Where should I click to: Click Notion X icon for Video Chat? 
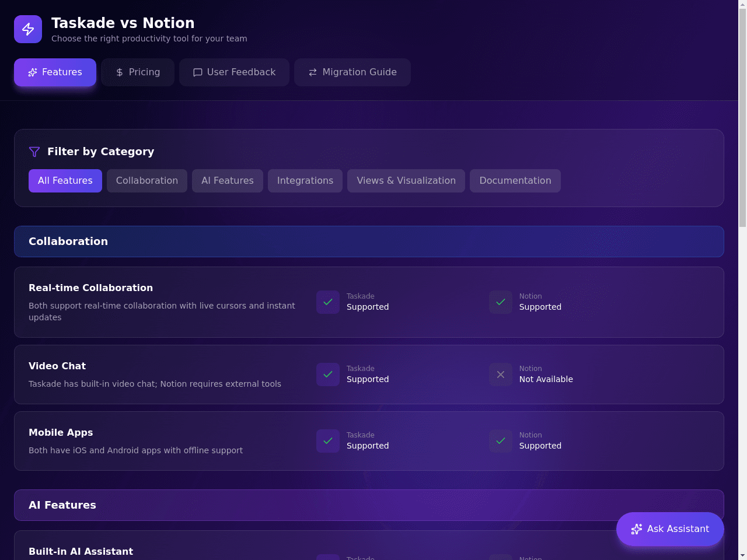[501, 374]
